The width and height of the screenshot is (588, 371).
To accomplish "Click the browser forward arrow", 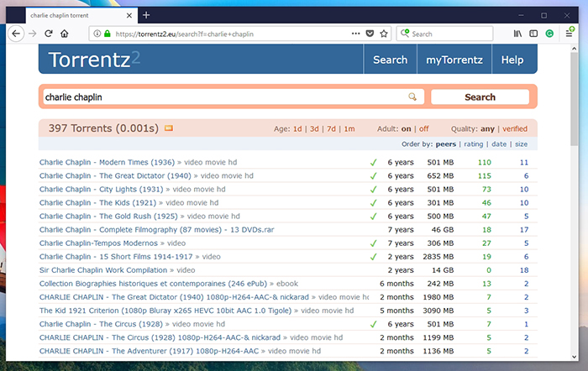I will click(x=33, y=34).
